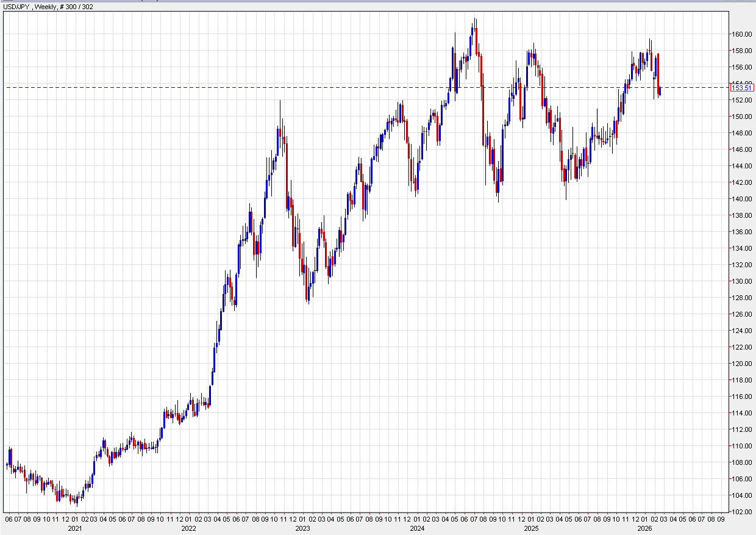The width and height of the screenshot is (756, 535).
Task: Select the 2024 year label
Action: pyautogui.click(x=417, y=530)
